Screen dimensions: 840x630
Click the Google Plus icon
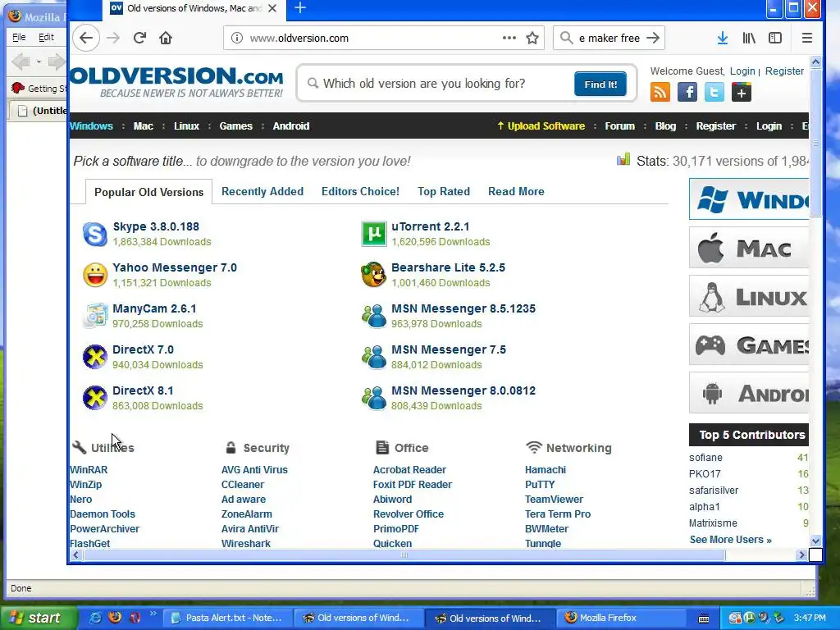point(742,92)
